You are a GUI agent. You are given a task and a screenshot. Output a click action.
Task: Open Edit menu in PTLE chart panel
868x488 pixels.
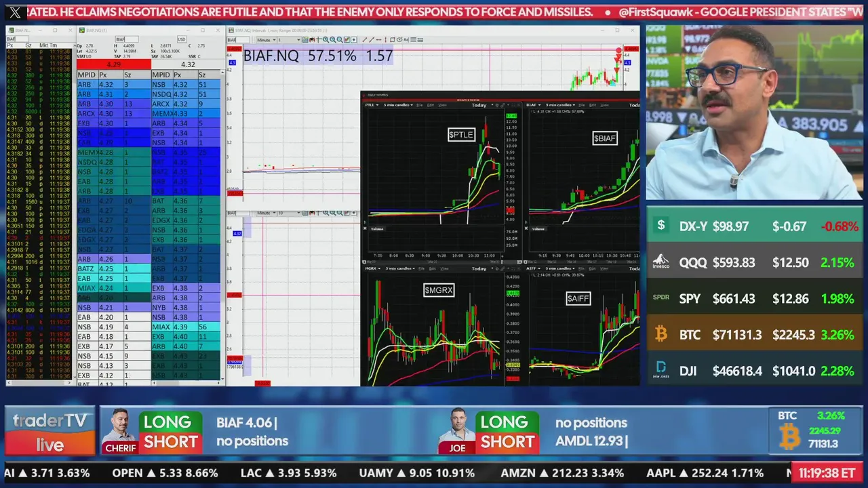pos(431,105)
